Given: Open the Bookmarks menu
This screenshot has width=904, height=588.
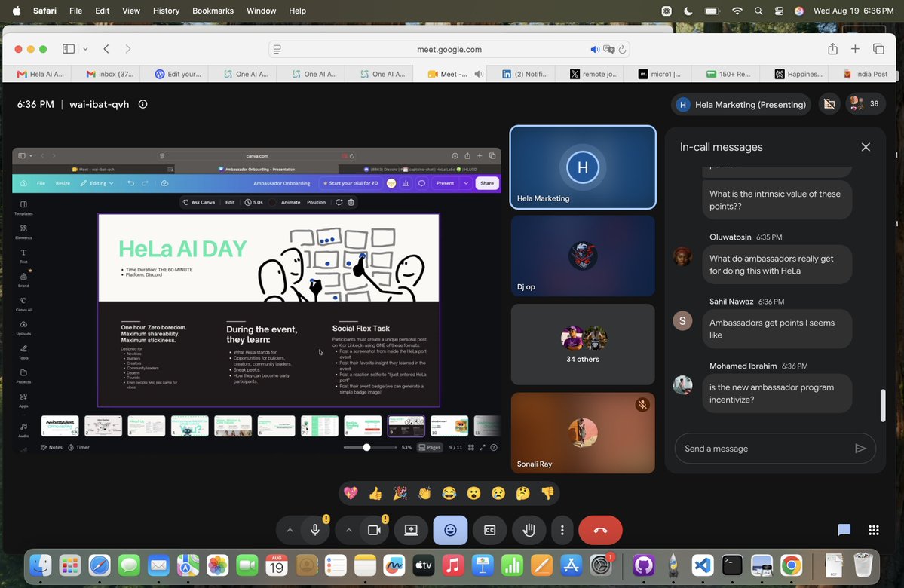Looking at the screenshot, I should (213, 11).
